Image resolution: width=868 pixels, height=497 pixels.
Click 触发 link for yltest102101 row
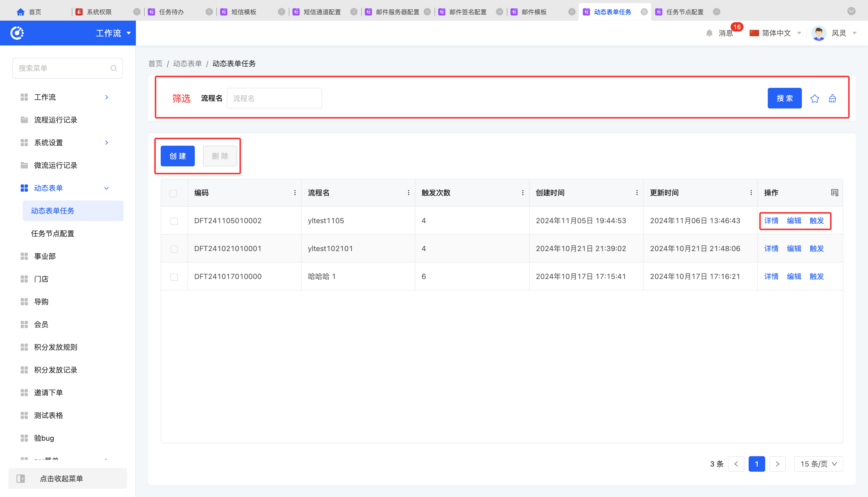(816, 248)
